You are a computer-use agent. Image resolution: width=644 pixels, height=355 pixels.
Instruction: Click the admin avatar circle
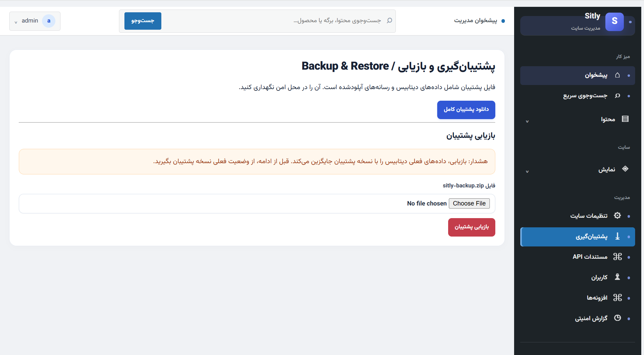(49, 21)
